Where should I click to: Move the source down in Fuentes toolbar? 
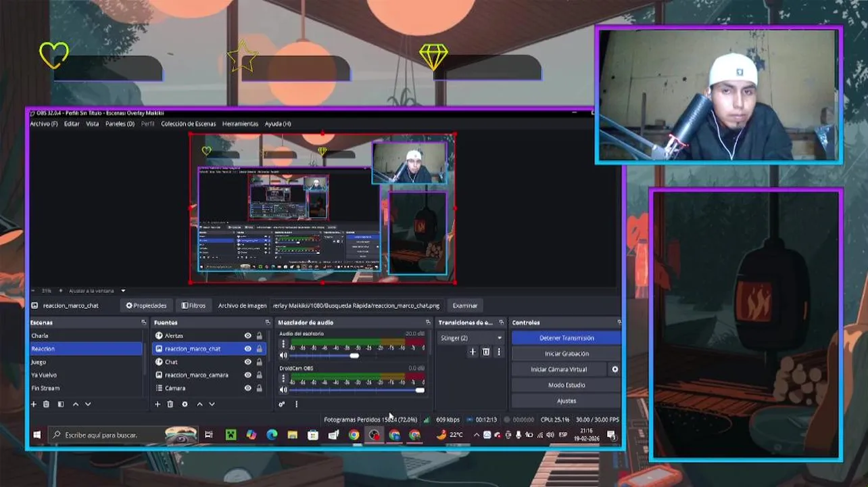pyautogui.click(x=212, y=404)
